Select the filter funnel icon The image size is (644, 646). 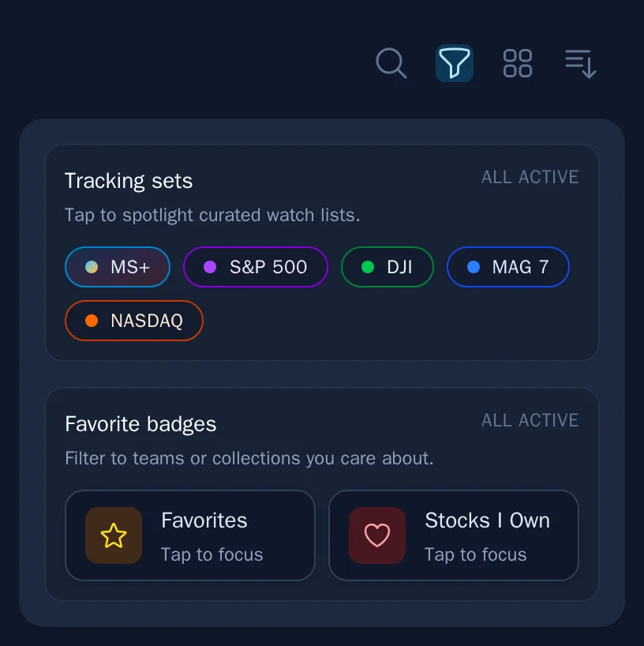click(455, 63)
